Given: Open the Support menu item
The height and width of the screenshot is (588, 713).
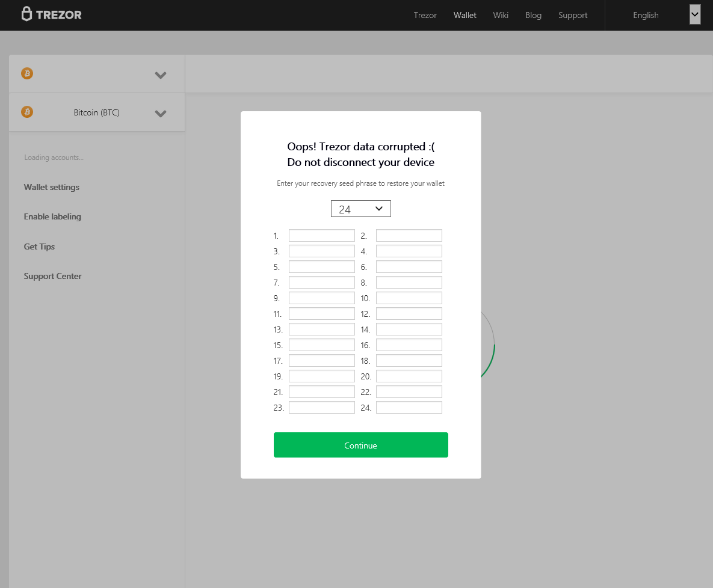Looking at the screenshot, I should [573, 16].
